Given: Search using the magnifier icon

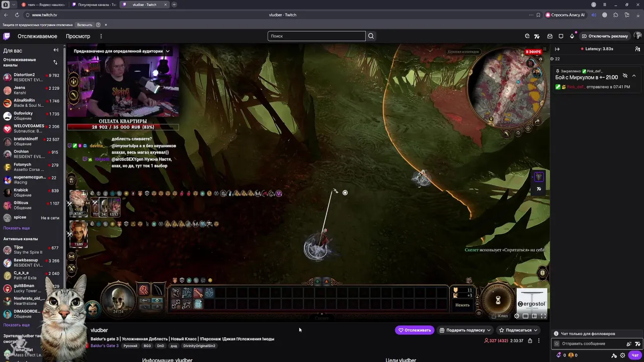Looking at the screenshot, I should click(x=371, y=36).
